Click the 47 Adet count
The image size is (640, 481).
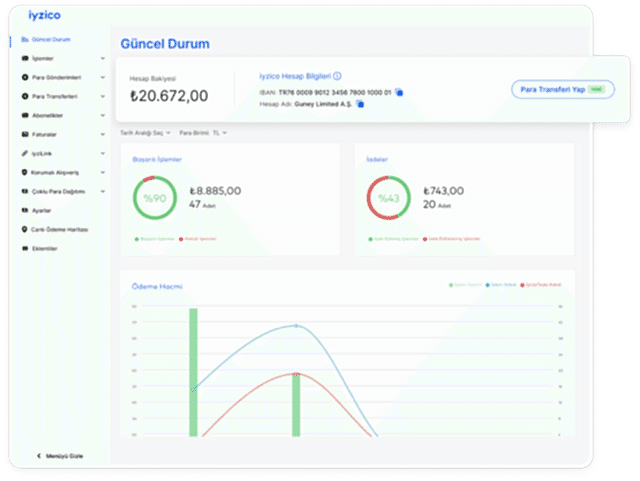coord(202,204)
